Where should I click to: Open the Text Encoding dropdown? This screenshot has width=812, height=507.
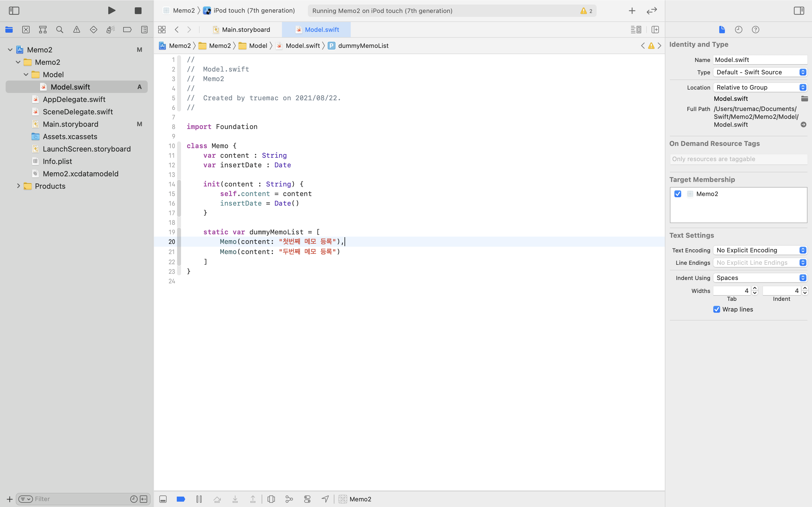click(760, 250)
